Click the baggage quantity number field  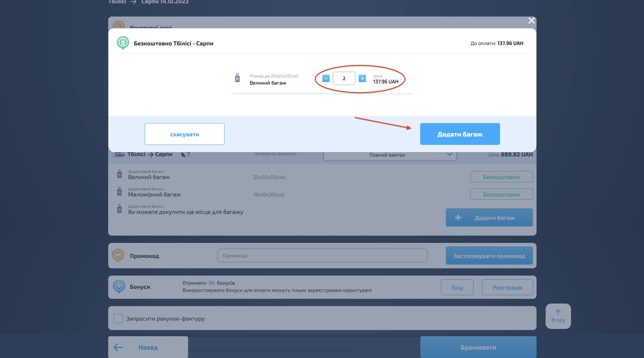pyautogui.click(x=344, y=78)
